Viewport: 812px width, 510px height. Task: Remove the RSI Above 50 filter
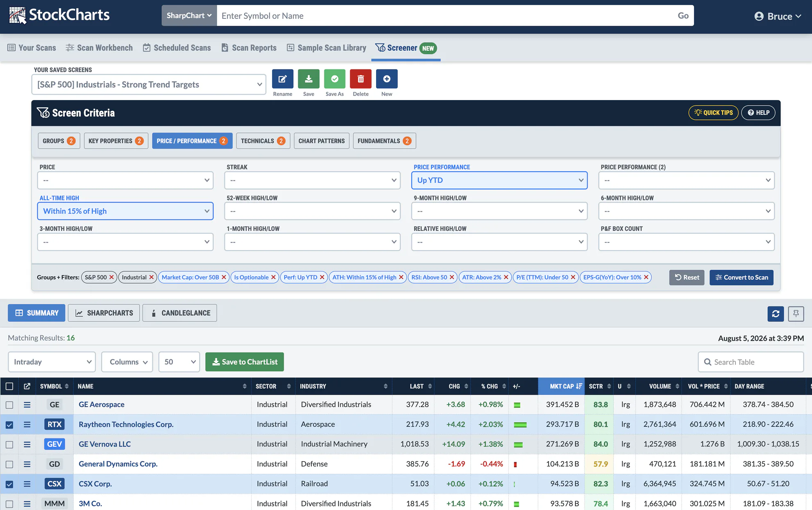(x=452, y=278)
